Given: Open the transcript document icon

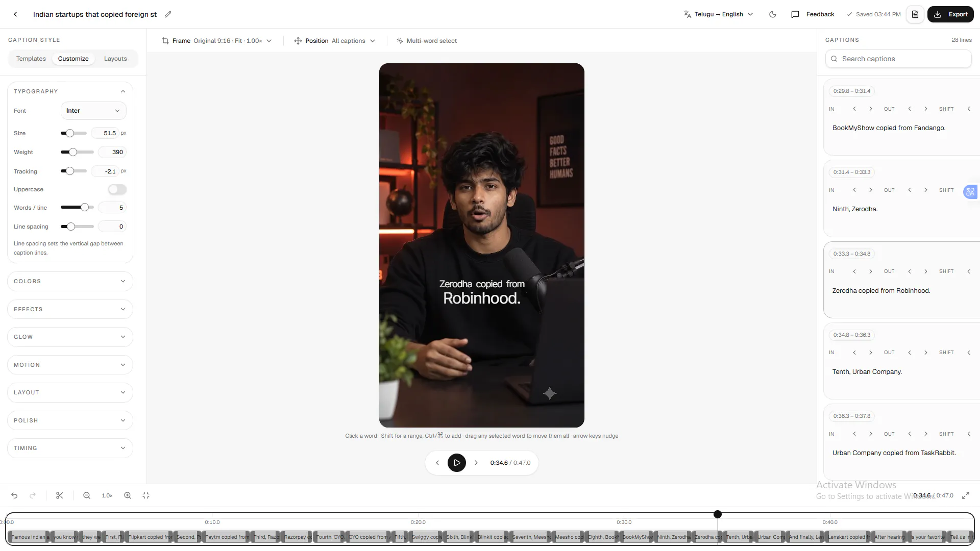Looking at the screenshot, I should pos(915,14).
